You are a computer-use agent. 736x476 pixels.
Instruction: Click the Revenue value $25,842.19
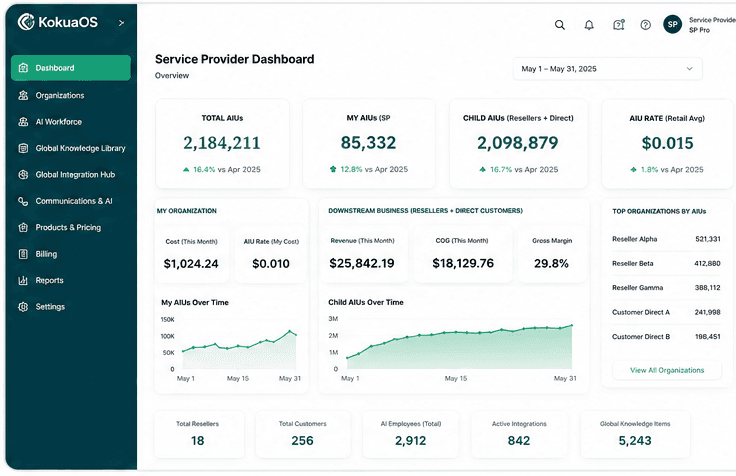pyautogui.click(x=362, y=263)
